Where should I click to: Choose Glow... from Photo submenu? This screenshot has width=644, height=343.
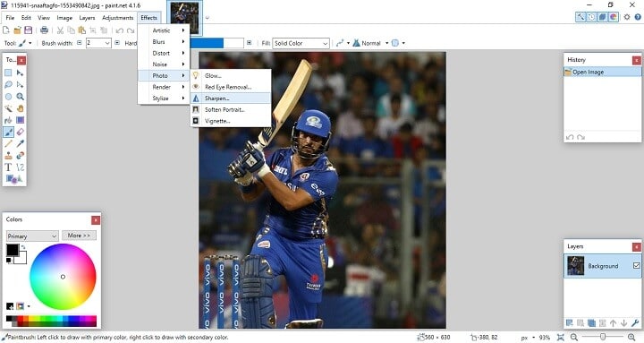tap(231, 75)
